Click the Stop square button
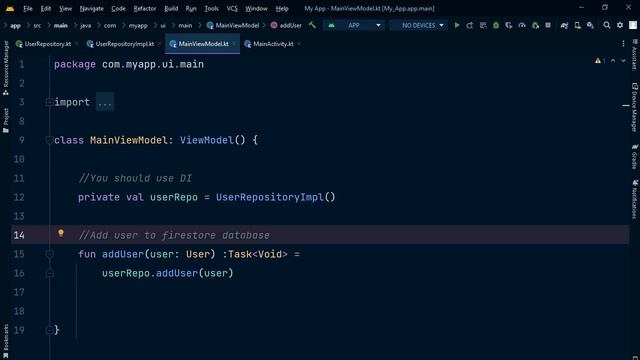This screenshot has height=360, width=640. [548, 25]
